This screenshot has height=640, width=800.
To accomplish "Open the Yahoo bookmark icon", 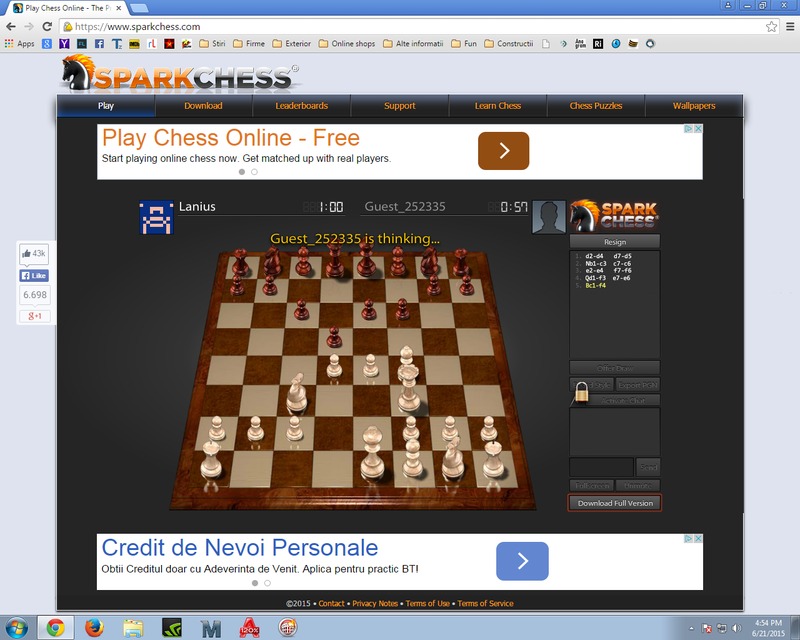I will [64, 44].
